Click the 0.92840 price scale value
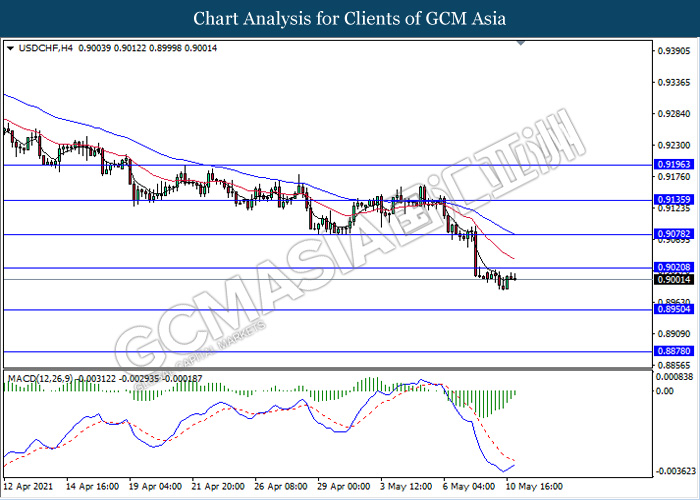The height and width of the screenshot is (500, 700). click(x=674, y=114)
